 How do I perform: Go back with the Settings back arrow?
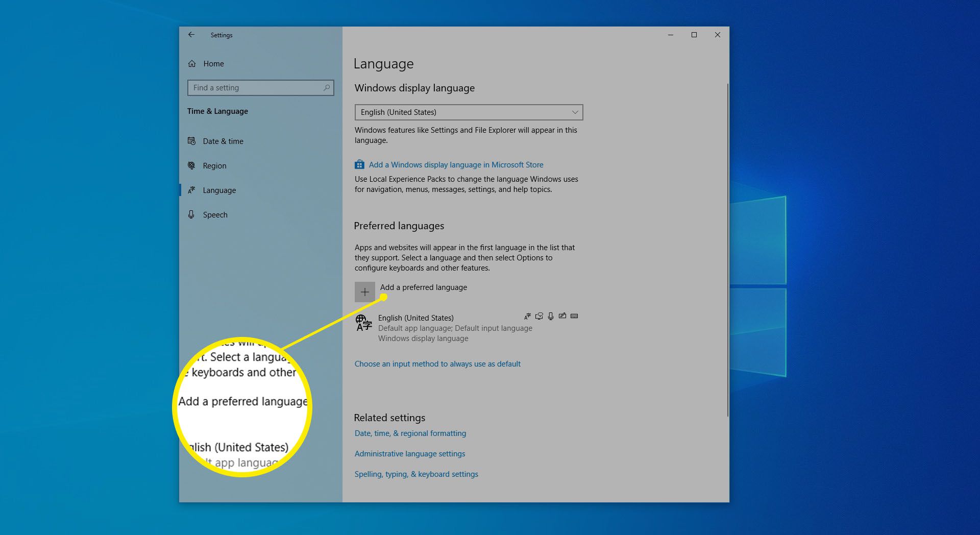click(191, 35)
